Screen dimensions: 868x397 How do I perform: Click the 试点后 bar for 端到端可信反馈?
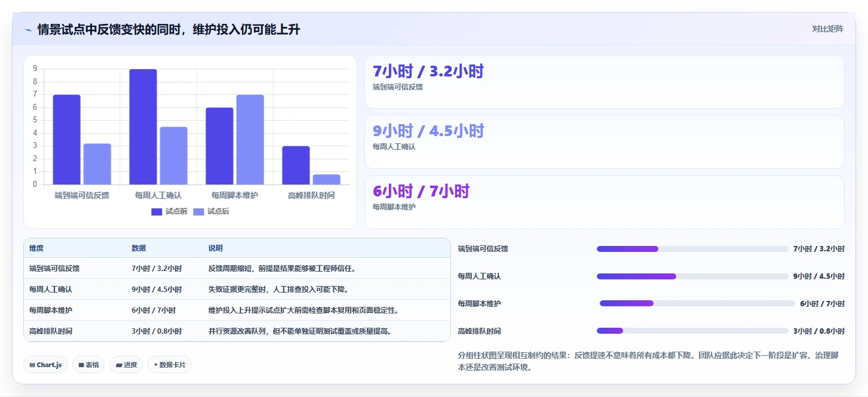pos(97,164)
